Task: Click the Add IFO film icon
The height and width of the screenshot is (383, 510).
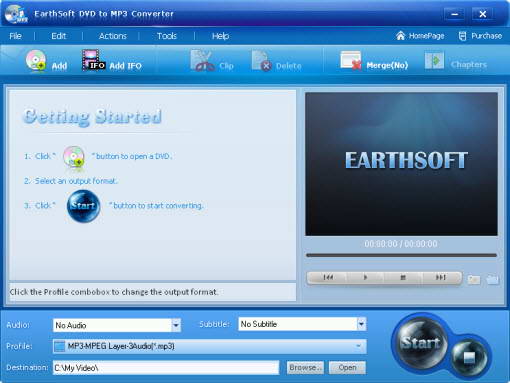Action: pyautogui.click(x=94, y=60)
